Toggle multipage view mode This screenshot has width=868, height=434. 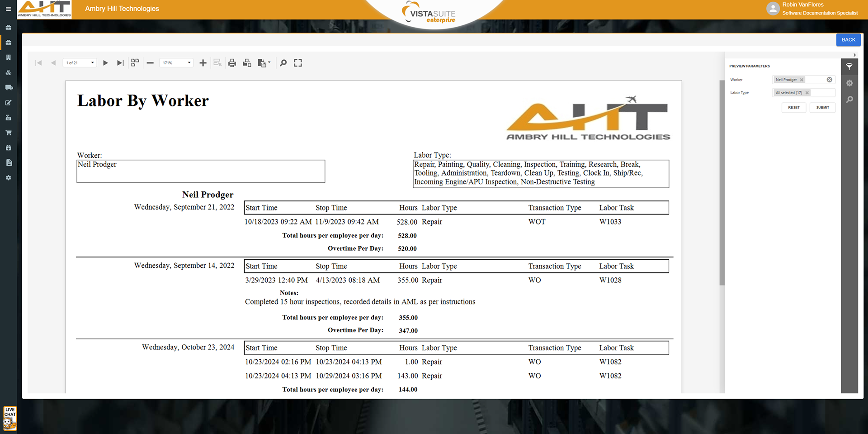(x=135, y=63)
